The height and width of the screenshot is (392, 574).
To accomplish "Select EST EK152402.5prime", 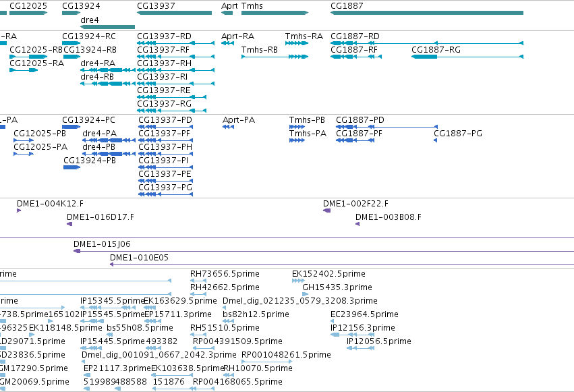I will pyautogui.click(x=298, y=281).
